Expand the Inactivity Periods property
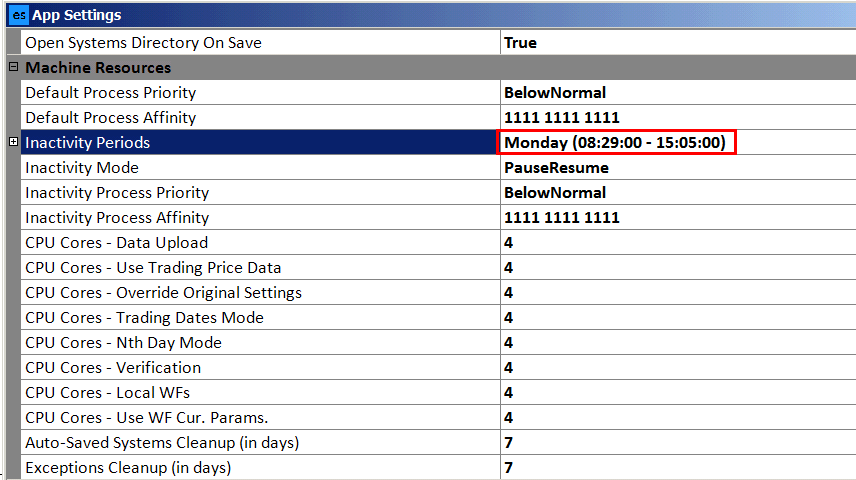Image resolution: width=856 pixels, height=480 pixels. tap(13, 143)
